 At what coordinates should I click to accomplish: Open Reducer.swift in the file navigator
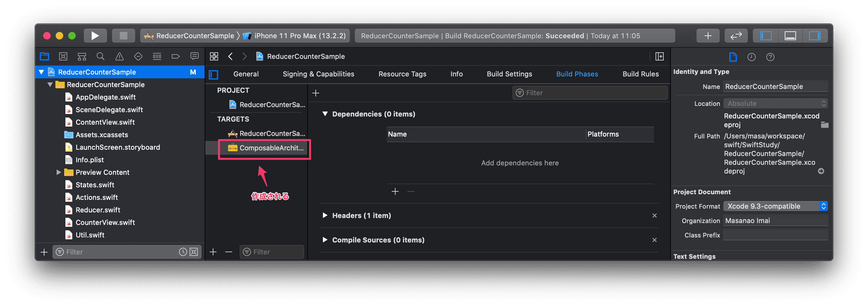click(98, 210)
